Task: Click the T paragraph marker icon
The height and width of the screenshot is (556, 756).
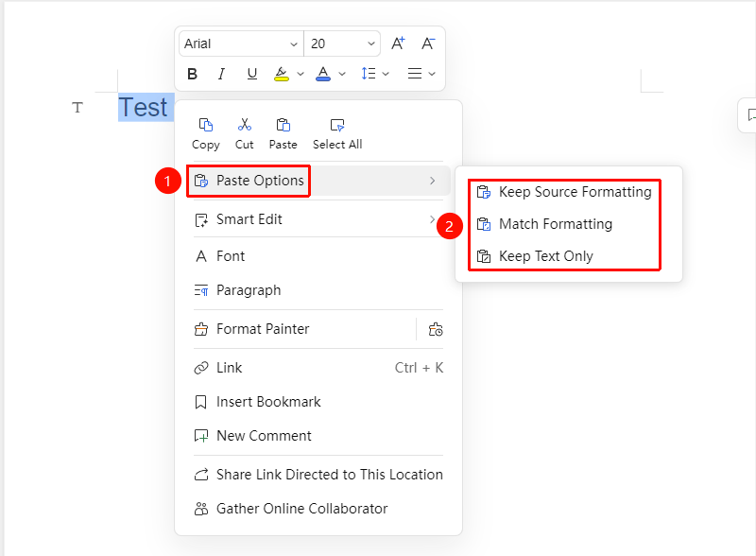Action: coord(77,107)
